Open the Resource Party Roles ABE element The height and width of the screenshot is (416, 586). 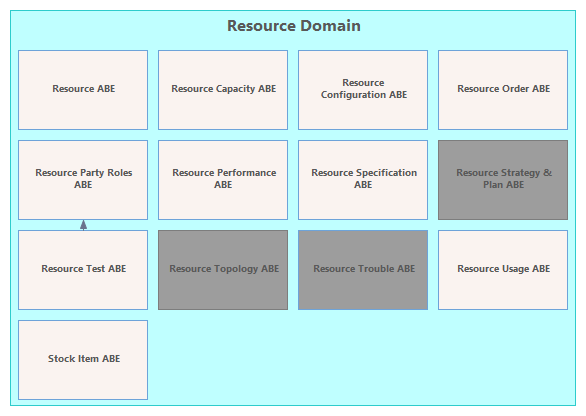[x=83, y=180]
